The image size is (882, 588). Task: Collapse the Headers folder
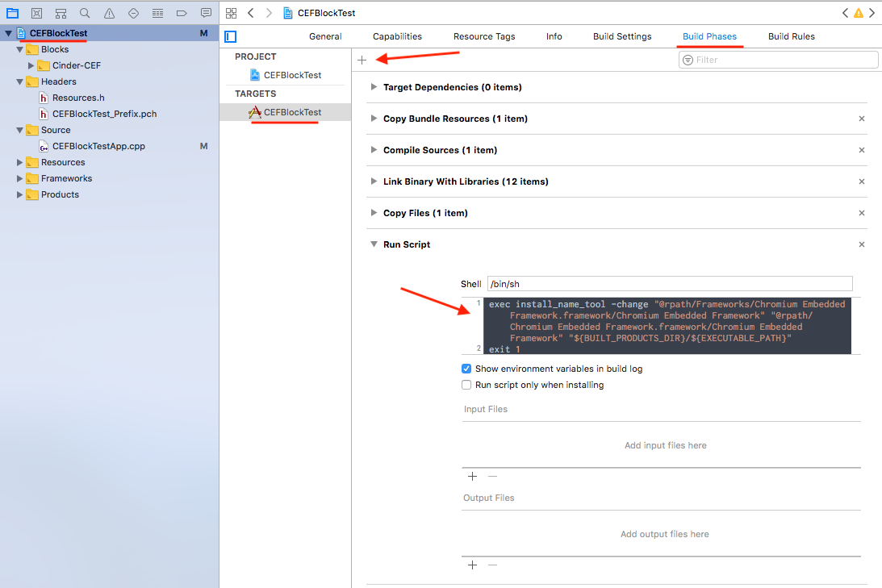[19, 81]
